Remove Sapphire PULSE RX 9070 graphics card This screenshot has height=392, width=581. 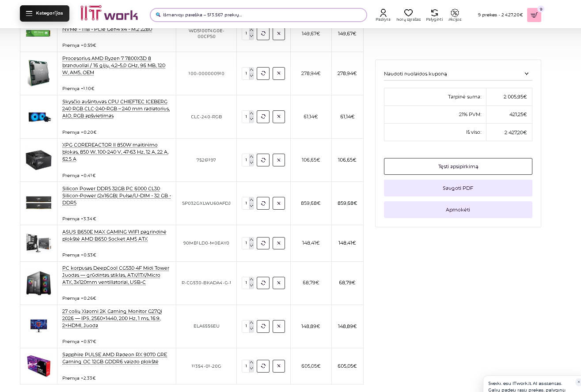[x=279, y=366]
